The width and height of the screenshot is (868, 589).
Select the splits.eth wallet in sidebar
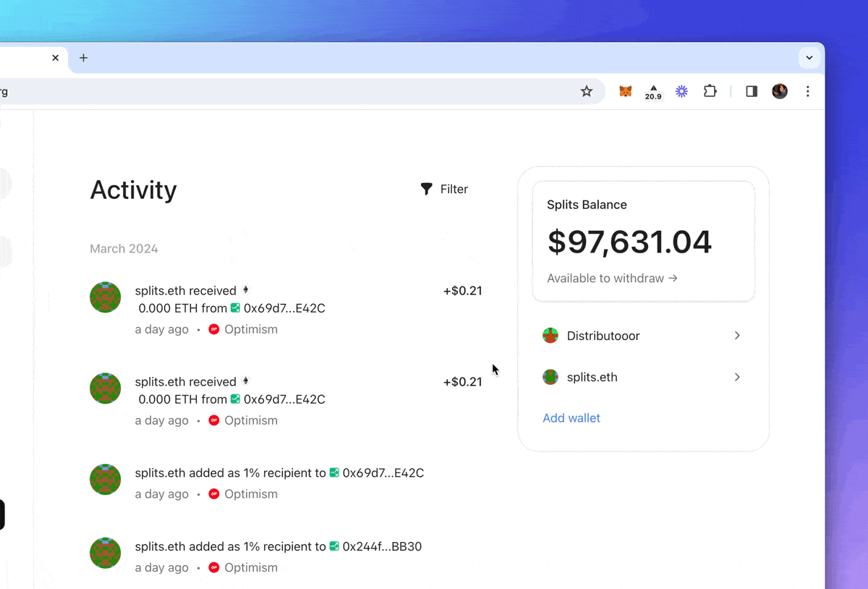pyautogui.click(x=643, y=377)
